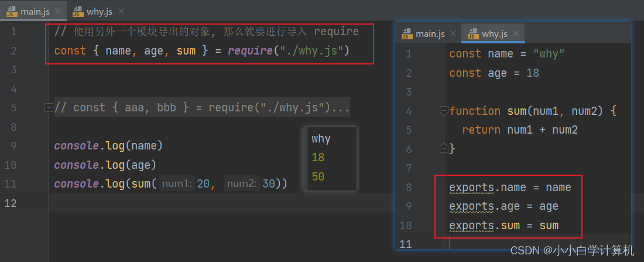Close the main.js tab in left editor

click(58, 11)
